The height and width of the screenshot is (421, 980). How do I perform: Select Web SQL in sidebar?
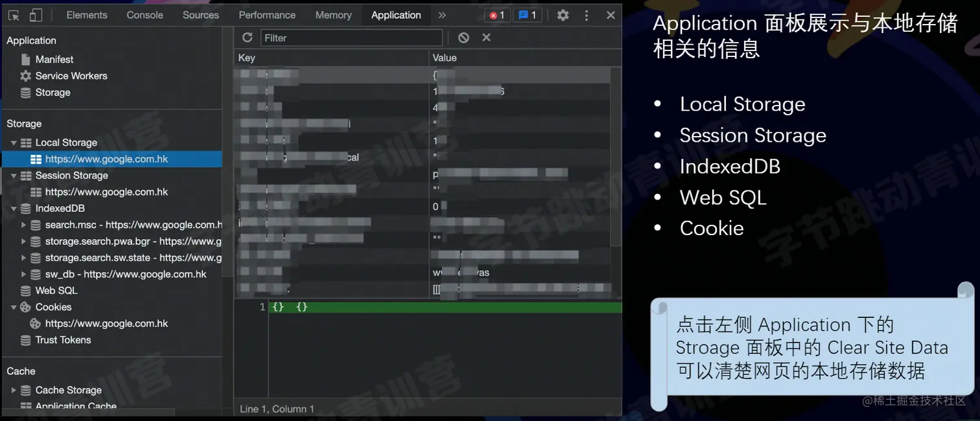56,291
